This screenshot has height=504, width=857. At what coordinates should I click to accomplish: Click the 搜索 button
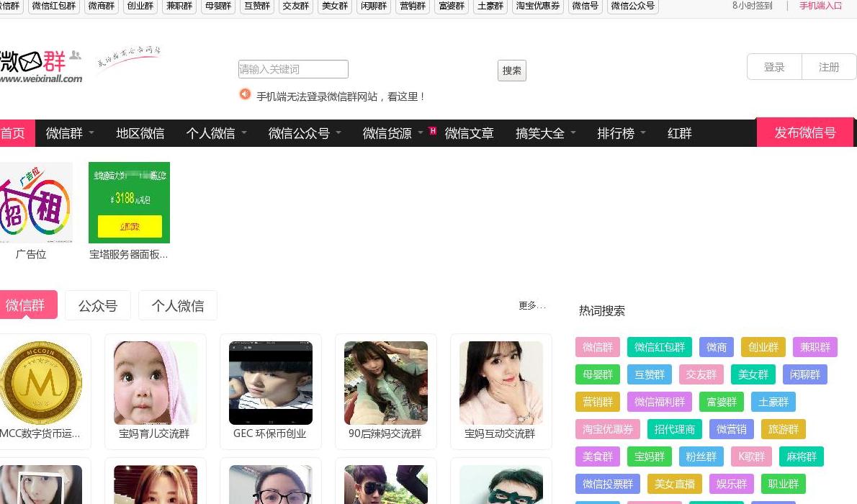(511, 71)
